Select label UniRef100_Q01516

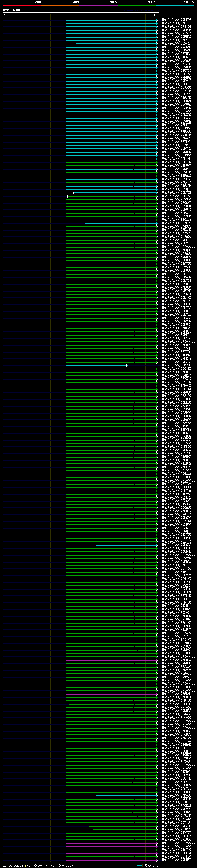pyautogui.click(x=177, y=470)
